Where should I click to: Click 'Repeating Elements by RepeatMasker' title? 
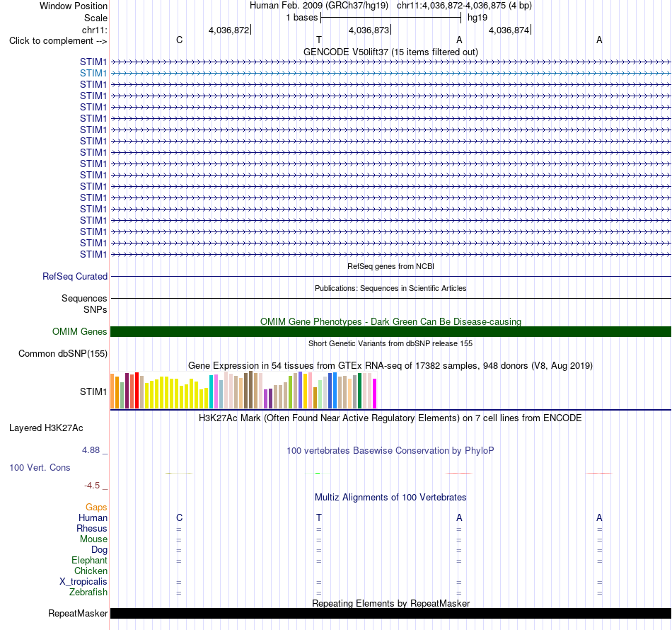point(390,603)
